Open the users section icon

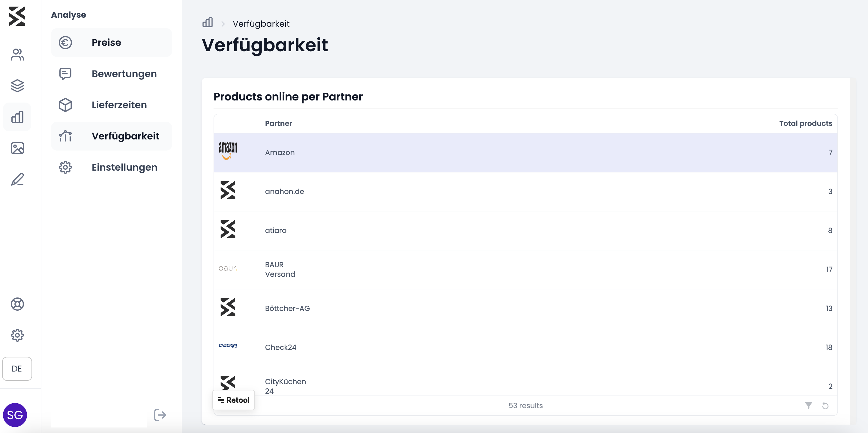point(17,55)
